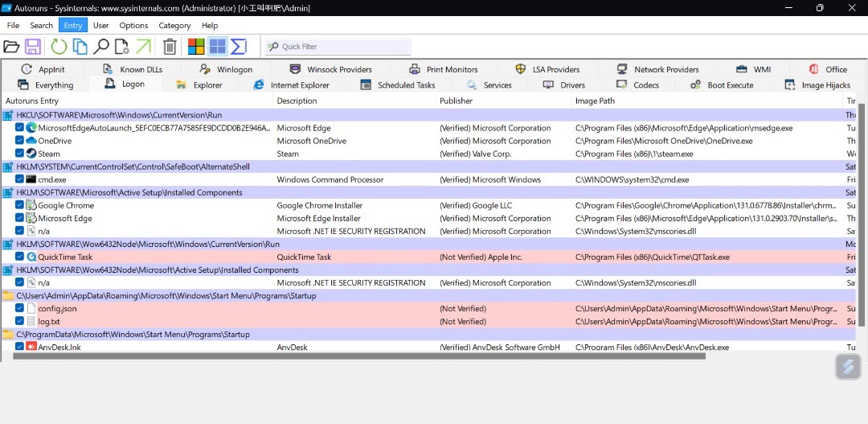Image resolution: width=868 pixels, height=424 pixels.
Task: Click the Find magnifier toolbar icon
Action: (100, 47)
